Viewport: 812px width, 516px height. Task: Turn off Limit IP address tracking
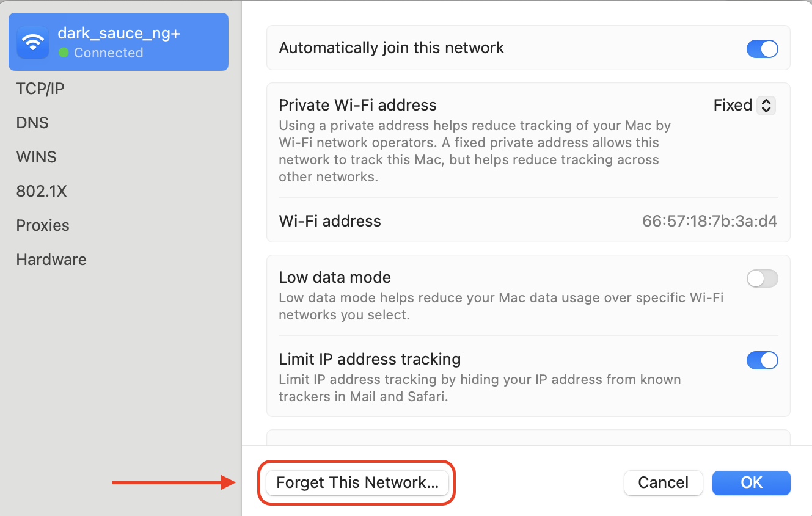point(762,360)
